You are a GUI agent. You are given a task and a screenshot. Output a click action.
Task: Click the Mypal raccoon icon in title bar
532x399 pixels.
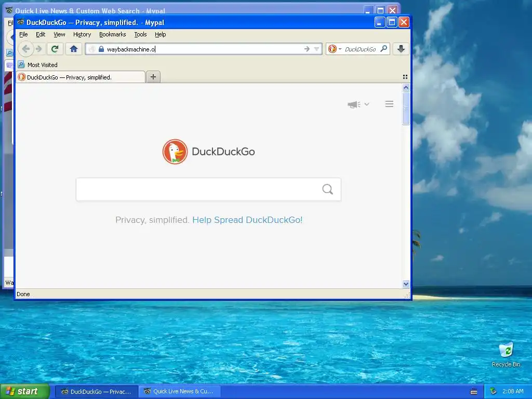click(x=21, y=22)
